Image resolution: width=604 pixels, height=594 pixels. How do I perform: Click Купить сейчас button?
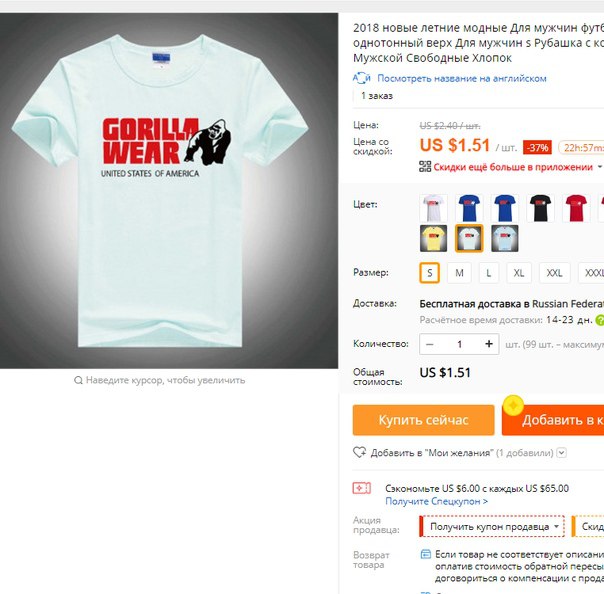tap(423, 420)
